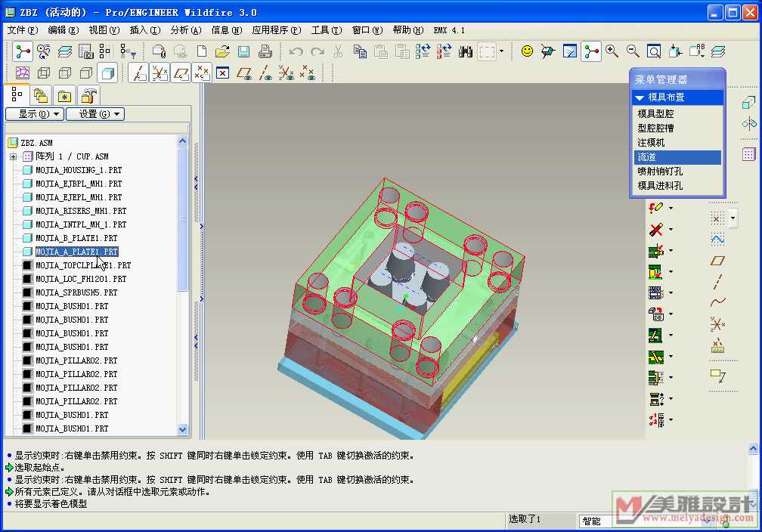Click the model tree scrollbar down arrow

(x=183, y=429)
